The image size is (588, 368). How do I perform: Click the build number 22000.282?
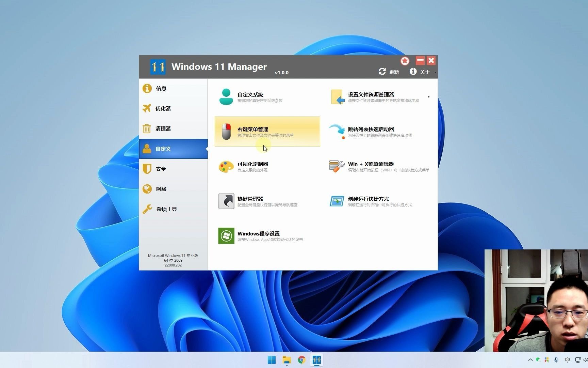[x=173, y=265]
